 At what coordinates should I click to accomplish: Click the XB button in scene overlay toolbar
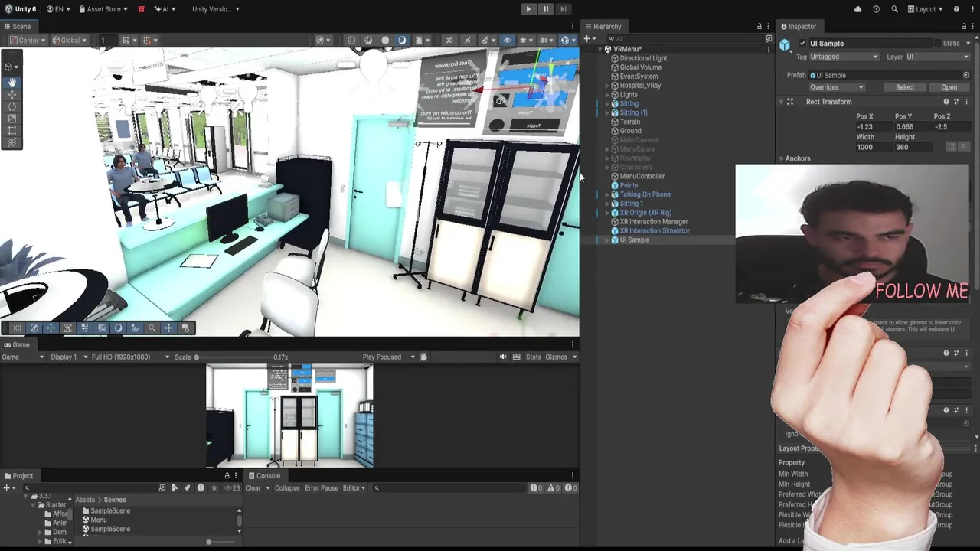pos(17,328)
